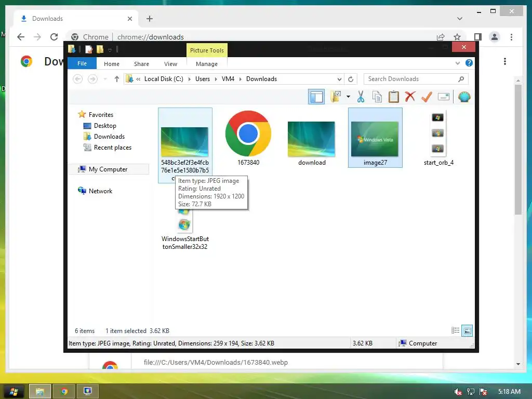Bookmark this tab with star icon
The height and width of the screenshot is (399, 532).
click(457, 37)
